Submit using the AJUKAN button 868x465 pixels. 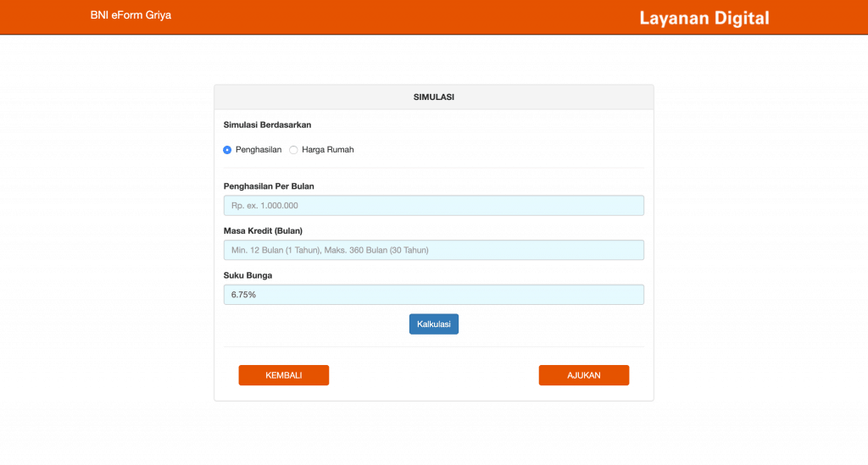point(583,375)
